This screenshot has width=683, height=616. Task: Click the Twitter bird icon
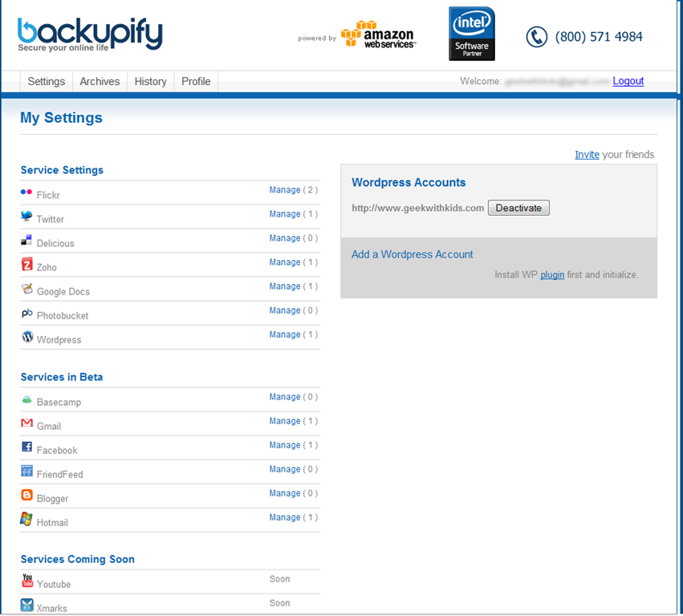27,217
